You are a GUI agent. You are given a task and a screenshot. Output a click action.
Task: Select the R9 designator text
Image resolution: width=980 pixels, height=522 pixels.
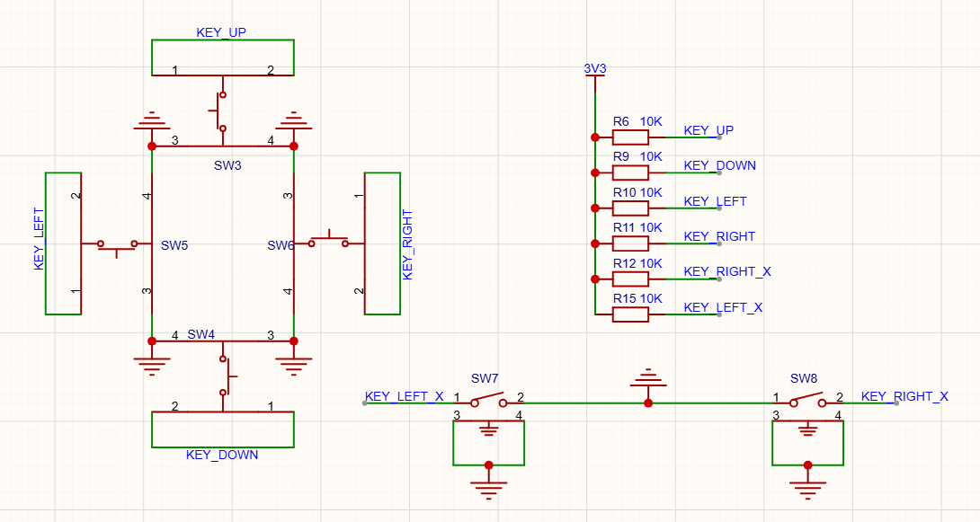point(620,156)
